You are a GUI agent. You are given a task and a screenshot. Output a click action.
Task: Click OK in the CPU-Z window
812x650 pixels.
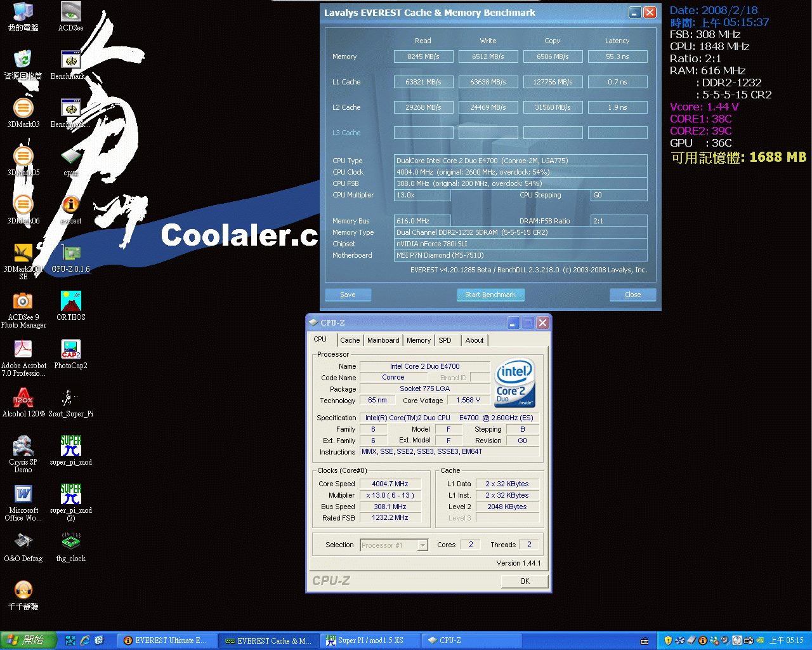point(525,581)
